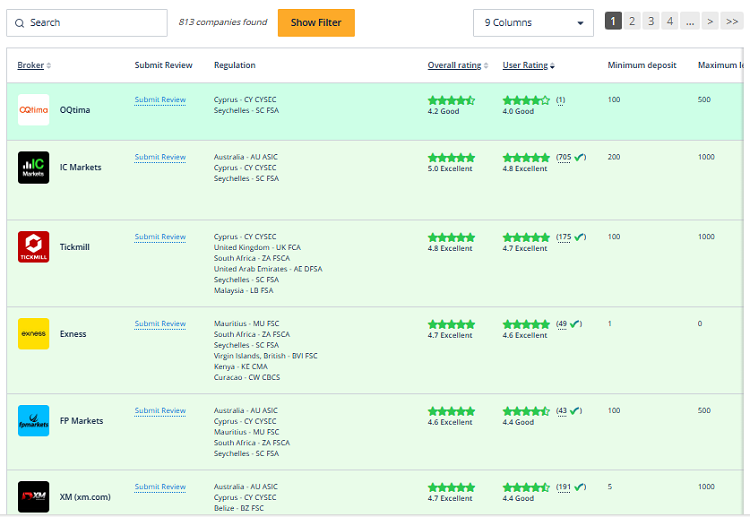This screenshot has width=750, height=517.
Task: Open the XM (xm.com) broker name
Action: pyautogui.click(x=85, y=497)
